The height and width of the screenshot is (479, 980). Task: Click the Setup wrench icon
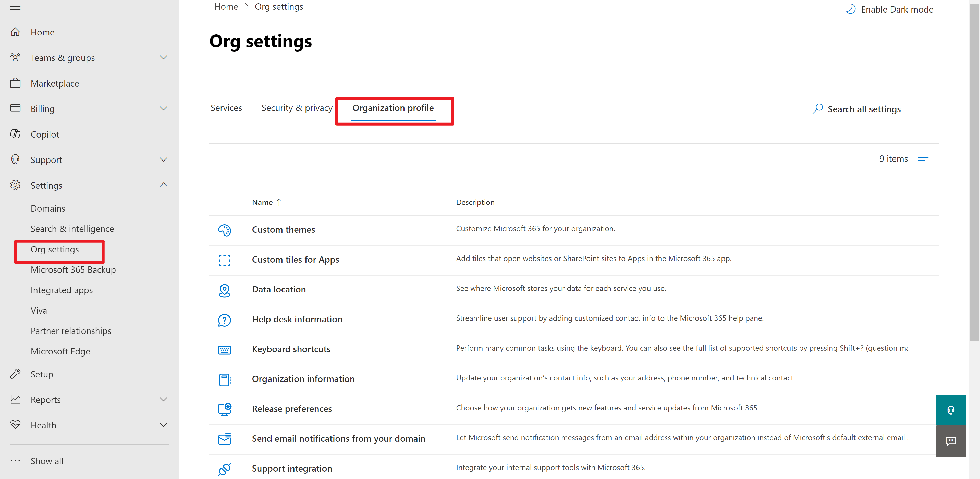point(15,374)
